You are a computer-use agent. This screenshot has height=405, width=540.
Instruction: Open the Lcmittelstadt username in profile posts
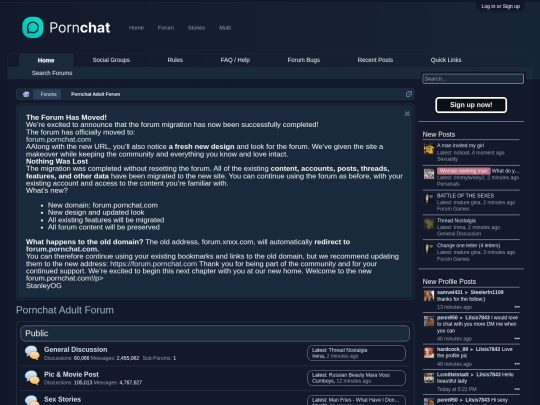pyautogui.click(x=453, y=374)
